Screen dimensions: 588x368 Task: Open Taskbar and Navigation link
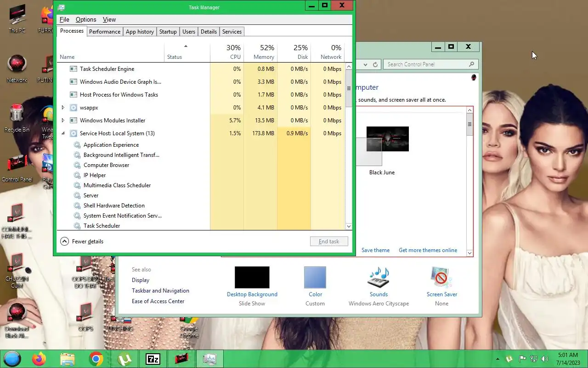pos(160,291)
